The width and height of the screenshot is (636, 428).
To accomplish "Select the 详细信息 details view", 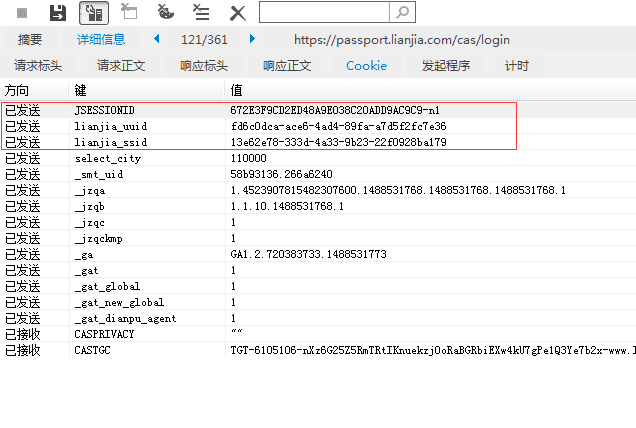I will [101, 40].
